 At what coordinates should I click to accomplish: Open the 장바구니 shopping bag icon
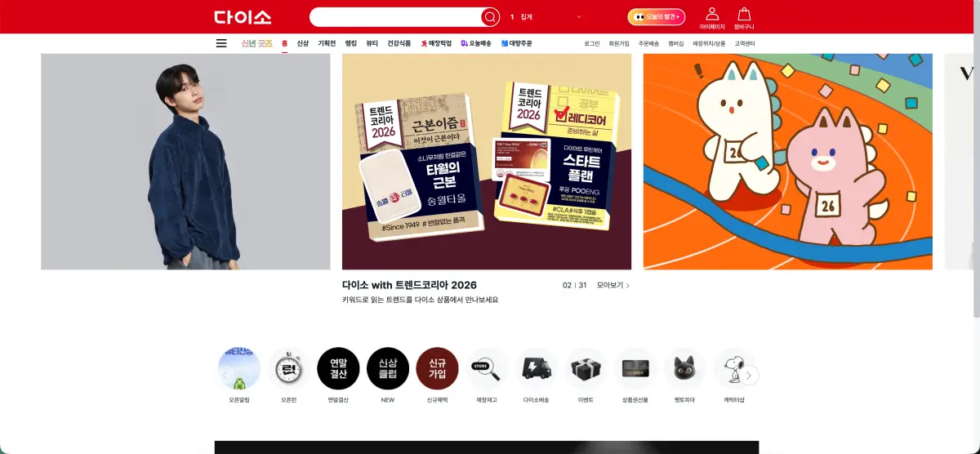pos(743,15)
